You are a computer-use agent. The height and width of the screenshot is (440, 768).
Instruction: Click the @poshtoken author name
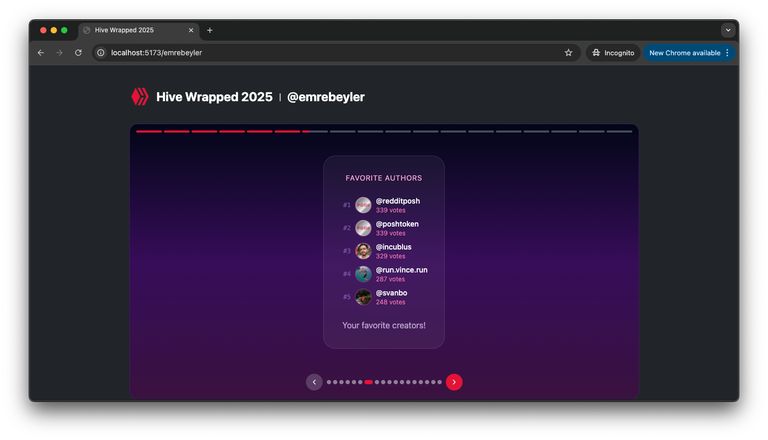point(397,224)
